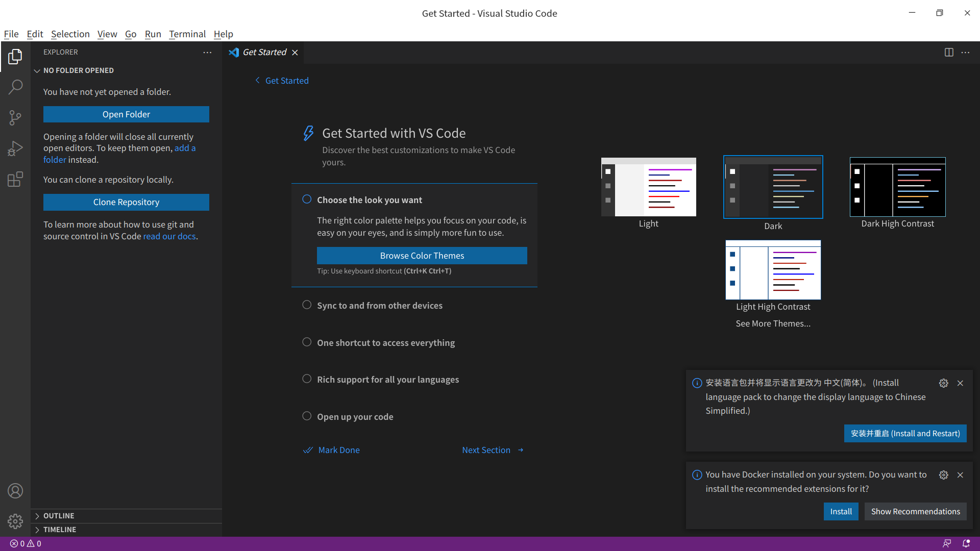
Task: Expand the OUTLINE section
Action: pos(59,516)
